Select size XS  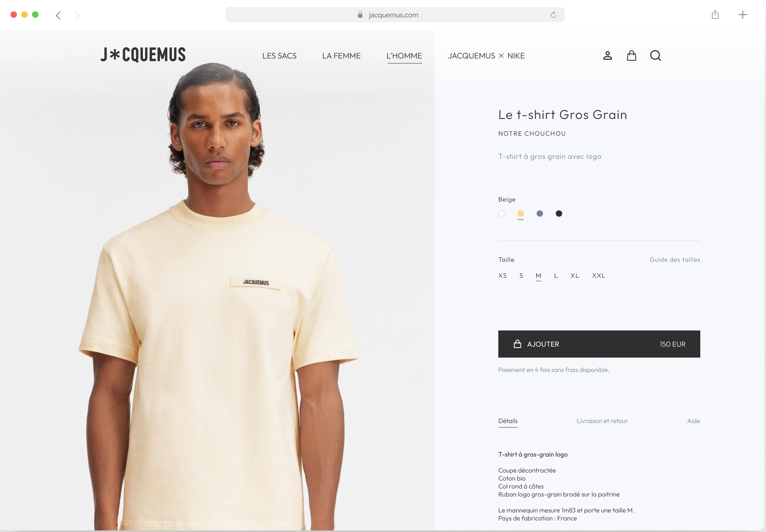click(503, 276)
